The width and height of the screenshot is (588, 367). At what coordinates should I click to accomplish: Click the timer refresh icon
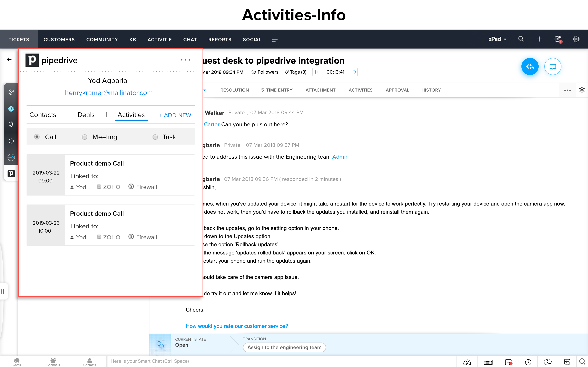tap(354, 72)
